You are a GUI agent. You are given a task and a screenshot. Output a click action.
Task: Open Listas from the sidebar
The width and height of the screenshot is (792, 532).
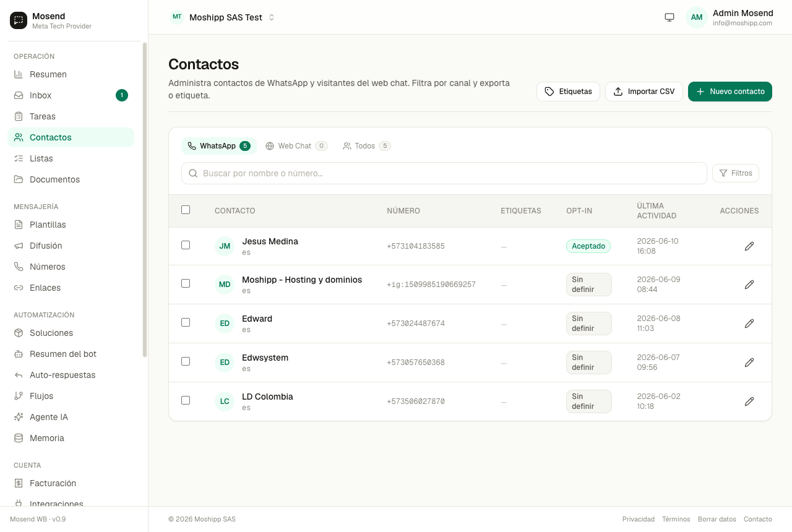(x=71, y=158)
